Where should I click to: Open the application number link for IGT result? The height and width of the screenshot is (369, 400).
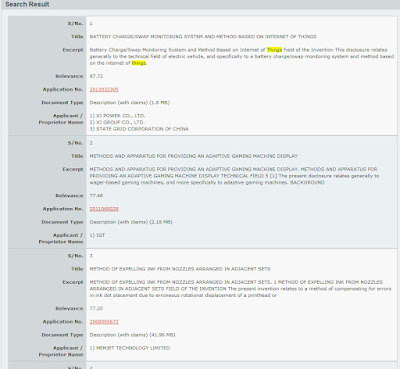coord(104,209)
